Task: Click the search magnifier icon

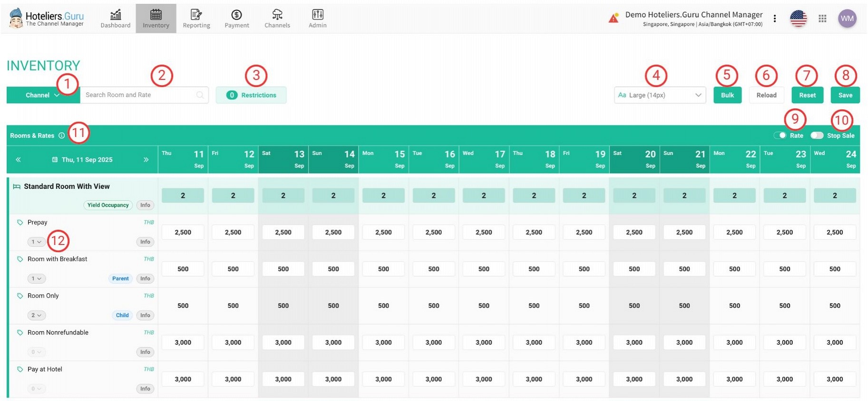Action: point(200,95)
